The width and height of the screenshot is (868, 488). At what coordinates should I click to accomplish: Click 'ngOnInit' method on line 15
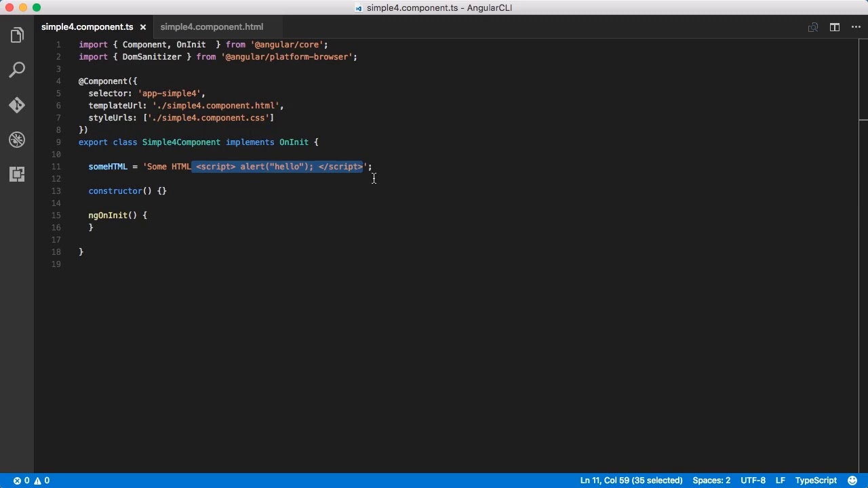pos(108,216)
